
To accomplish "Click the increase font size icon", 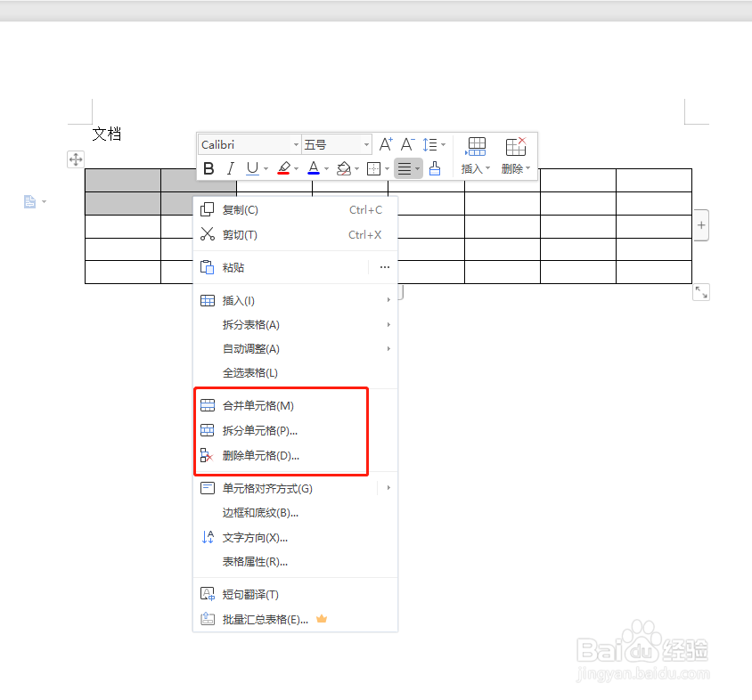I will tap(385, 143).
